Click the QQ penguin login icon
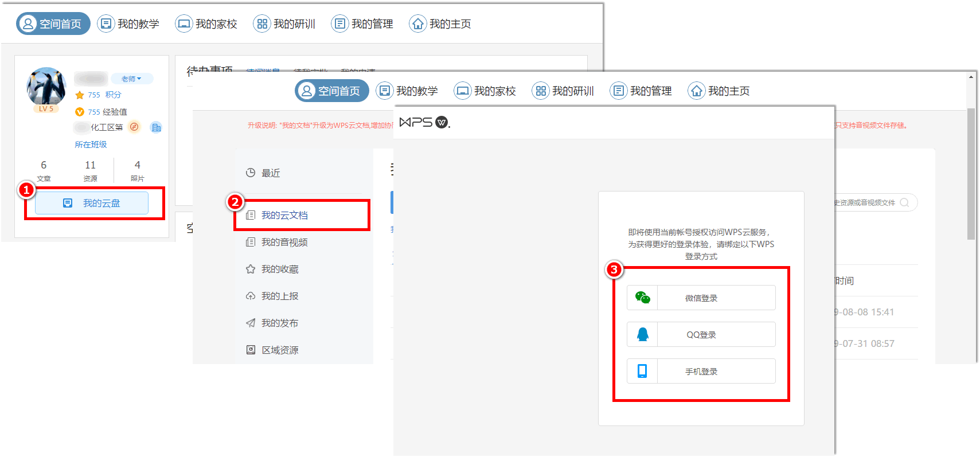The width and height of the screenshot is (980, 457). [x=642, y=334]
